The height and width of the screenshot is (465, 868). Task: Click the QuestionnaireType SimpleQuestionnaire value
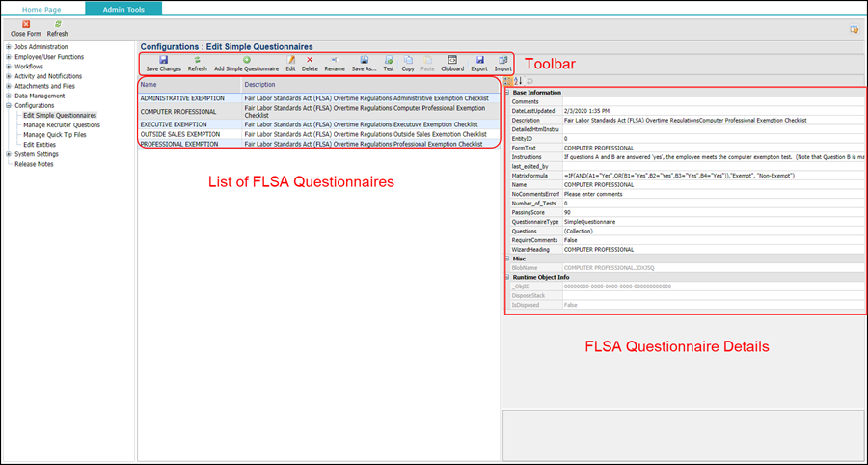pyautogui.click(x=714, y=222)
